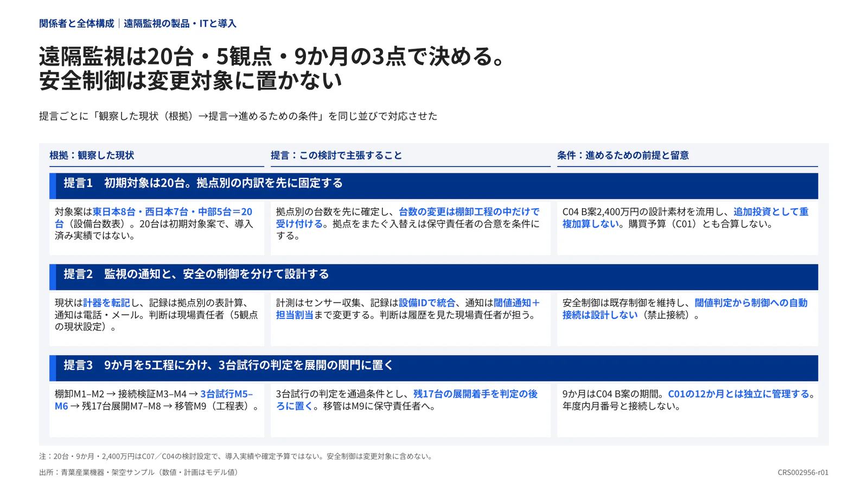
Task: Click the breadcrumb '遠隔監視の製品・ITと導入'
Action: [x=180, y=23]
